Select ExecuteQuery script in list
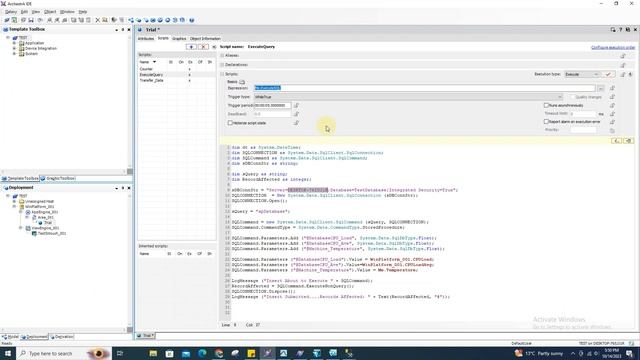This screenshot has width=640, height=360. coord(151,75)
